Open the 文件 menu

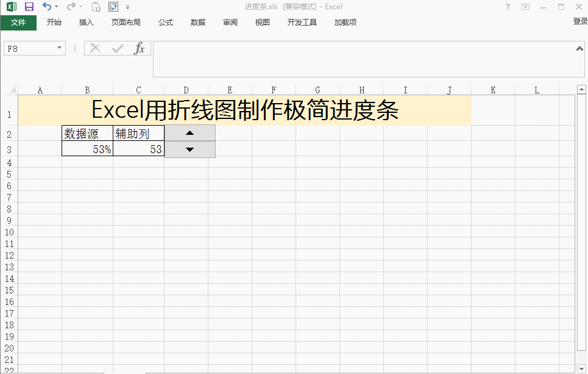[19, 22]
